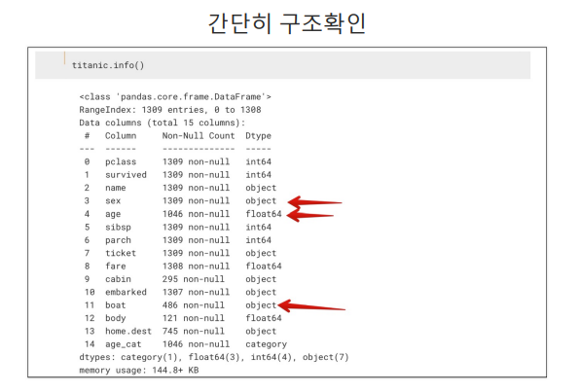Click the slide title 간단히 구조확인

pyautogui.click(x=287, y=23)
